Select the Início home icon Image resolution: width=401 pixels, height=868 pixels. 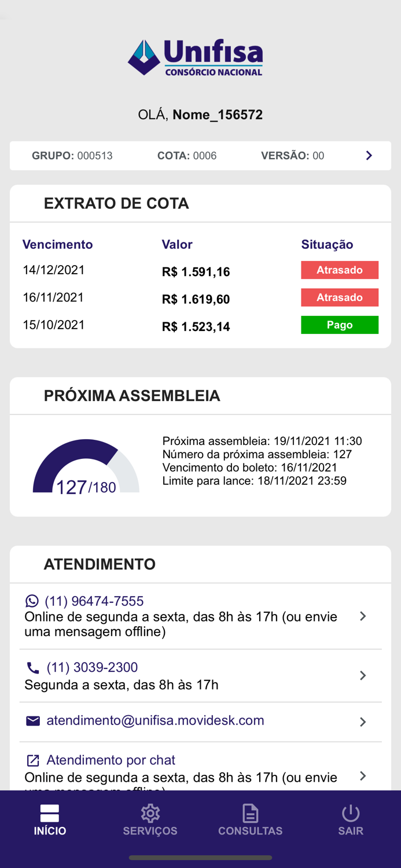tap(50, 812)
